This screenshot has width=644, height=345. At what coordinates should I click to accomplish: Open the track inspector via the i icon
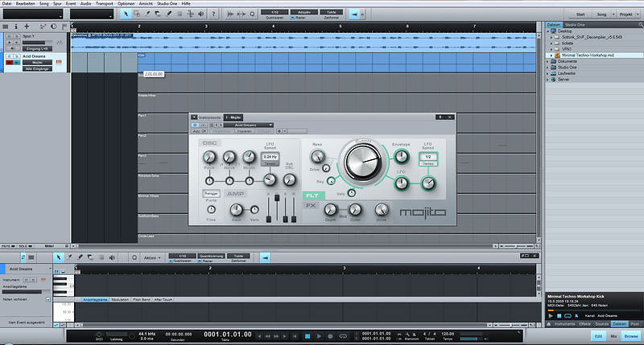point(16,27)
